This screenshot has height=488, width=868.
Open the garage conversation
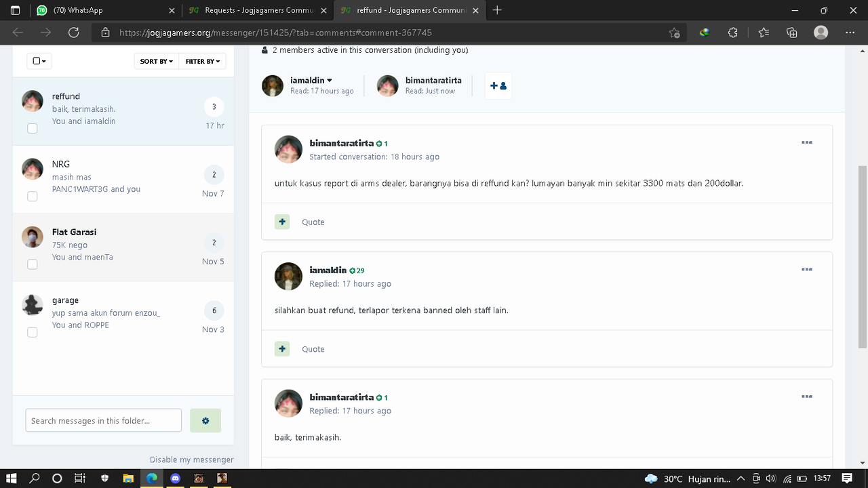click(123, 315)
